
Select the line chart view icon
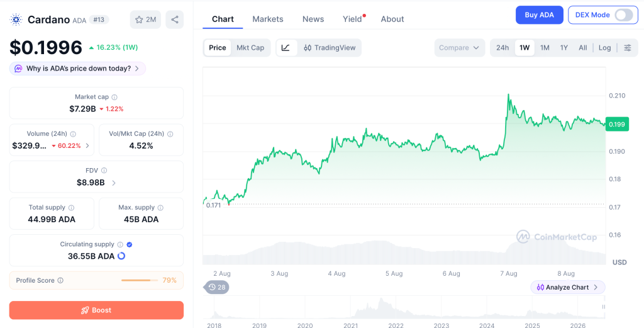click(286, 48)
